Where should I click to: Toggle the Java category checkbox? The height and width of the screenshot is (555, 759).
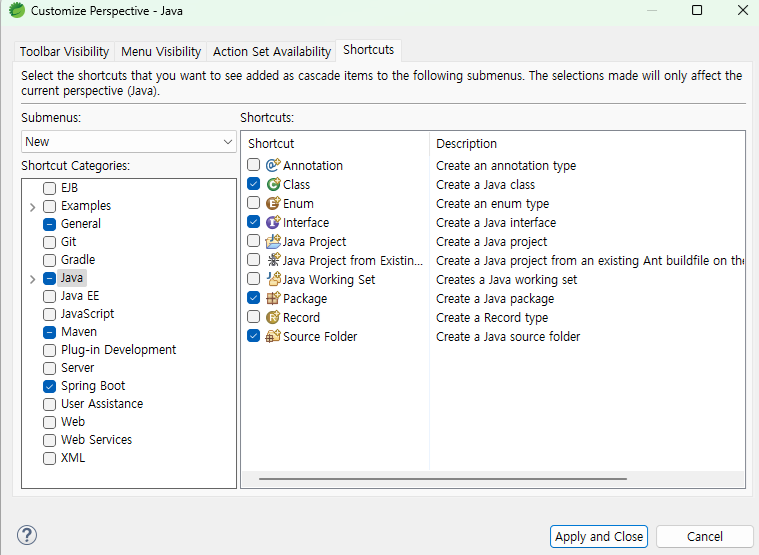[x=49, y=278]
